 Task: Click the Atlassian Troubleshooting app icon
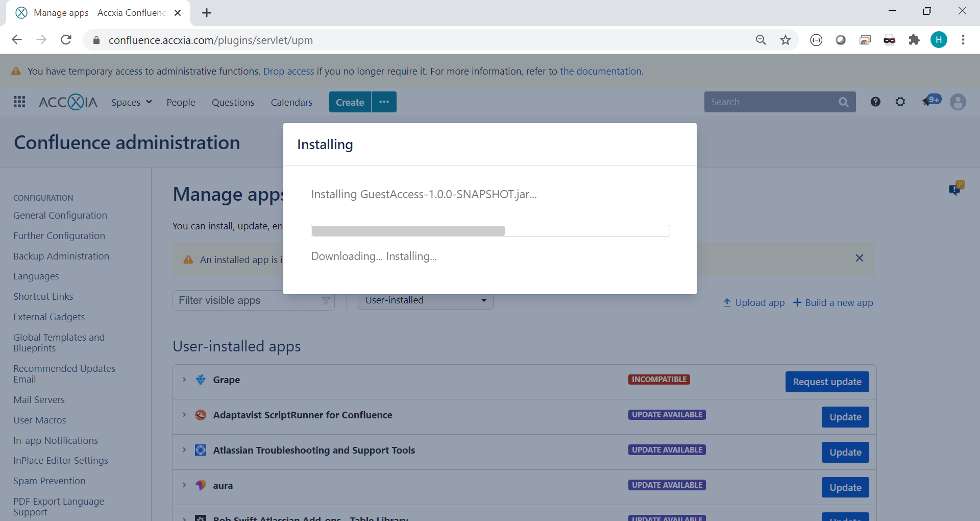[x=201, y=450]
